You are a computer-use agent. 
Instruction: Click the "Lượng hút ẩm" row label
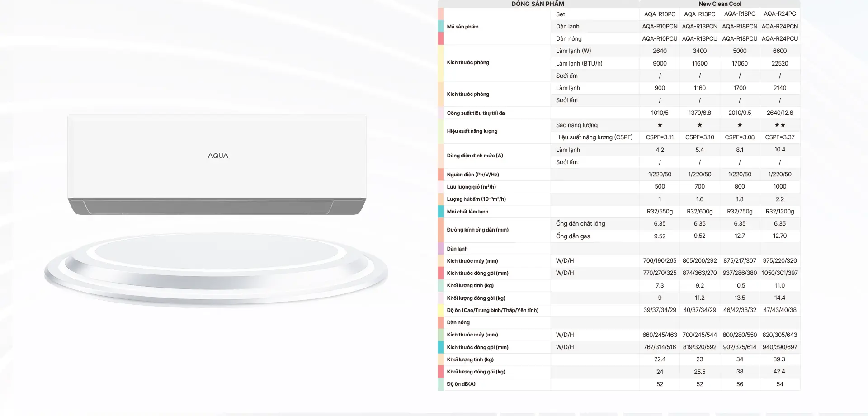476,199
